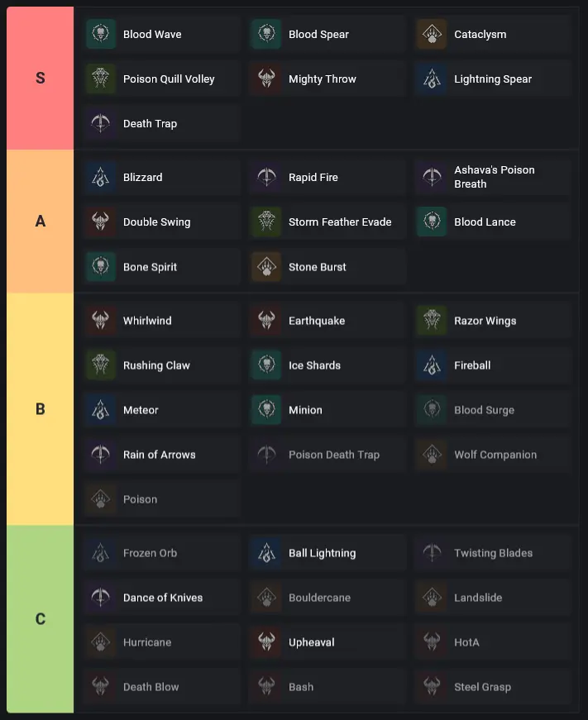Click the Cataclysm skill icon
Viewport: 588px width, 720px height.
pyautogui.click(x=431, y=35)
